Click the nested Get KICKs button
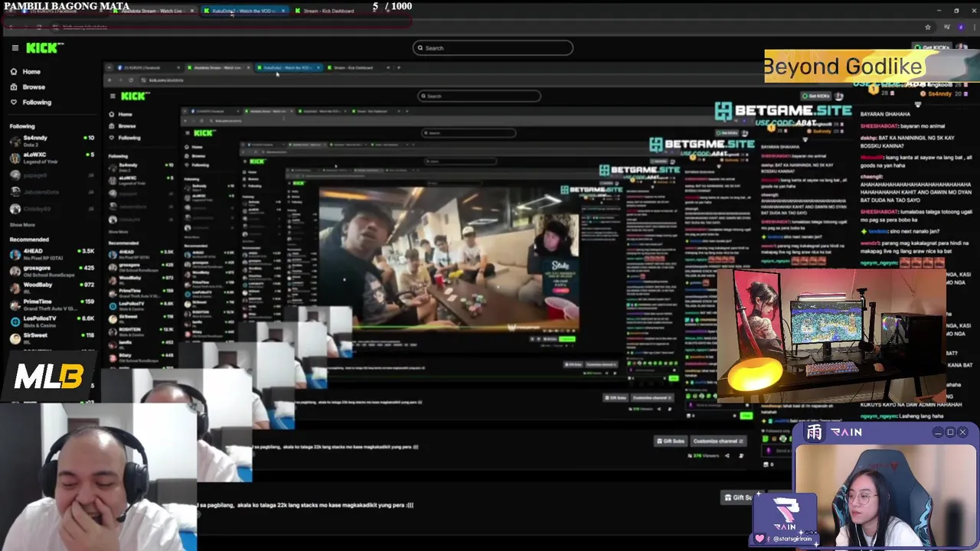The height and width of the screenshot is (551, 980). click(x=816, y=96)
